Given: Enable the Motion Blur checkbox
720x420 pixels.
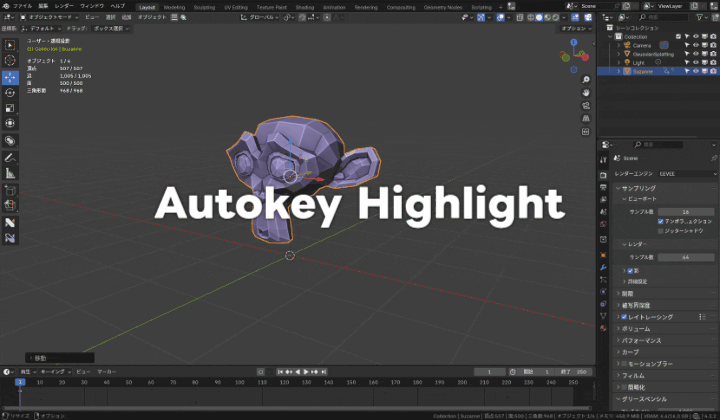Looking at the screenshot, I should point(624,364).
